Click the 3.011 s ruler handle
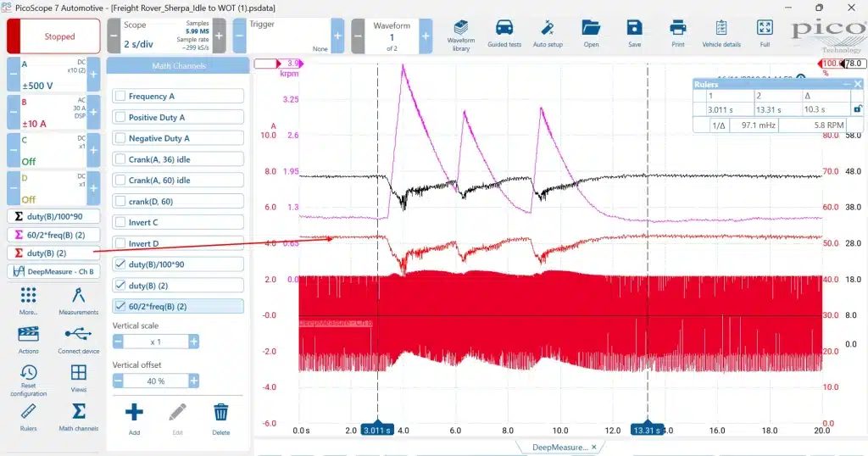 tap(377, 429)
